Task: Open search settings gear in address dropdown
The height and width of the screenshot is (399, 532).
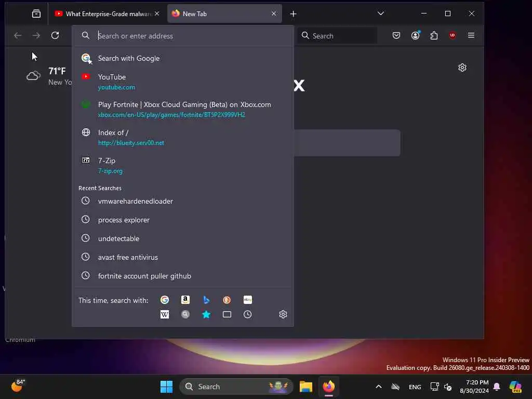Action: tap(283, 314)
